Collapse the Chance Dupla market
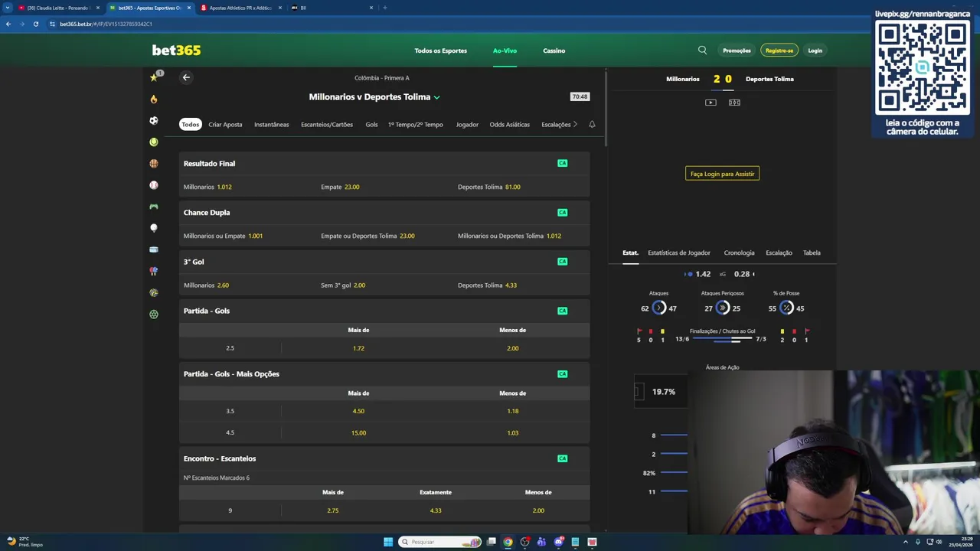The height and width of the screenshot is (551, 980). tap(384, 212)
